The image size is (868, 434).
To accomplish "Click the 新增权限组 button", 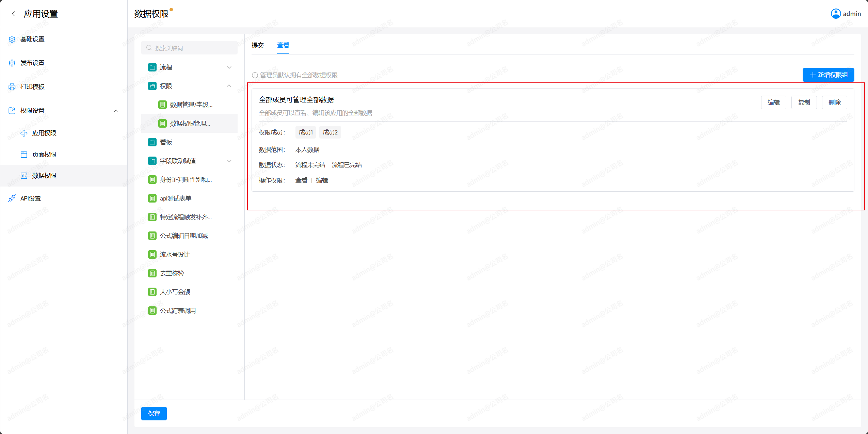I will 828,75.
